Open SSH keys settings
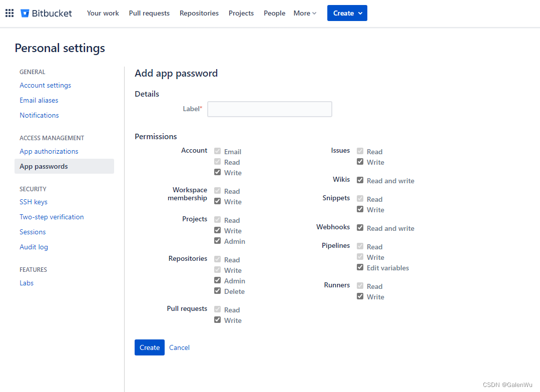 point(33,202)
